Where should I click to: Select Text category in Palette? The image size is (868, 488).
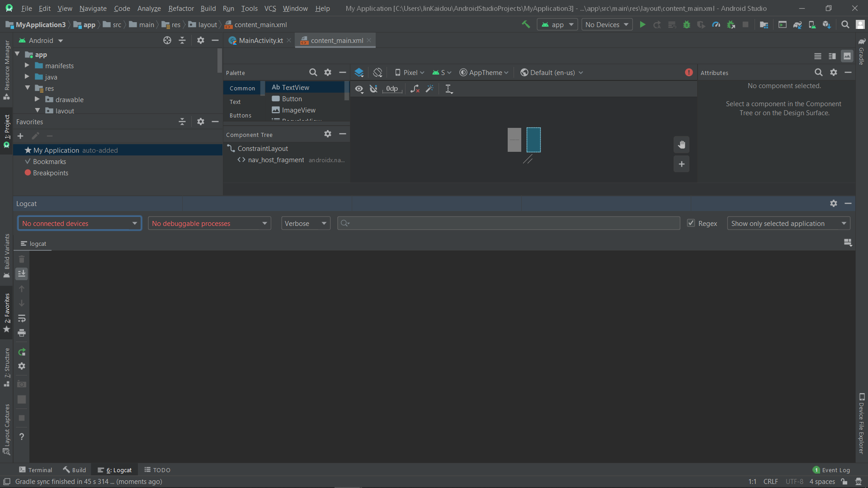pyautogui.click(x=235, y=102)
